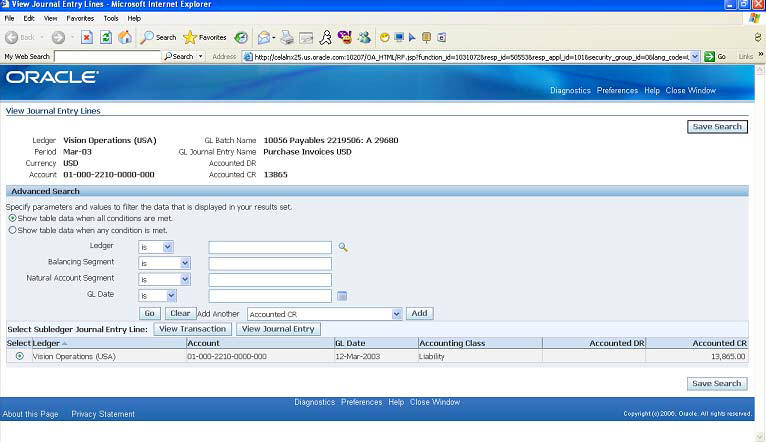Viewport: 766px width, 442px height.
Task: Click the Mail envelope toolbar icon
Action: [x=265, y=37]
